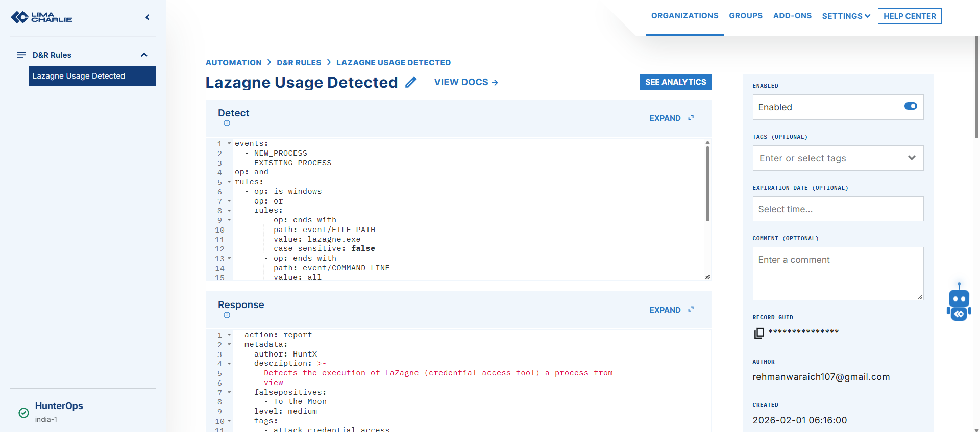Screen dimensions: 980x432
Task: Click the 'EXISTING_PROCESS' event line
Action: pos(292,163)
